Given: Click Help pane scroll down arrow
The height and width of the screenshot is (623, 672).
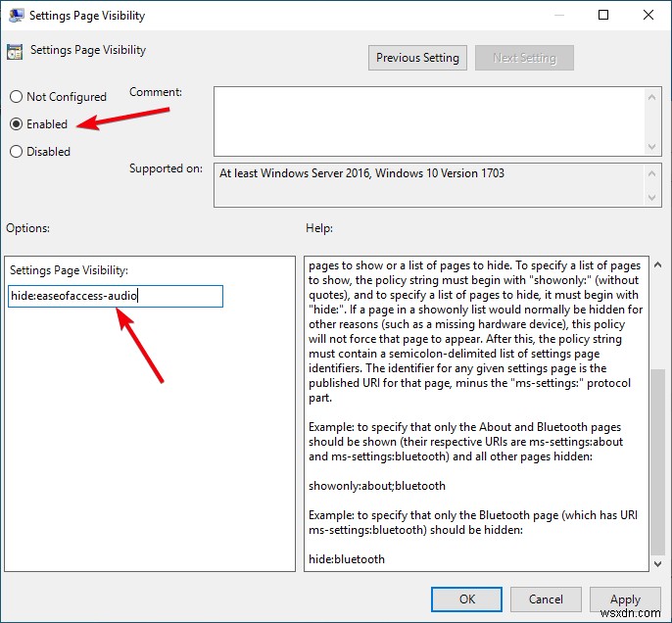Looking at the screenshot, I should click(657, 564).
